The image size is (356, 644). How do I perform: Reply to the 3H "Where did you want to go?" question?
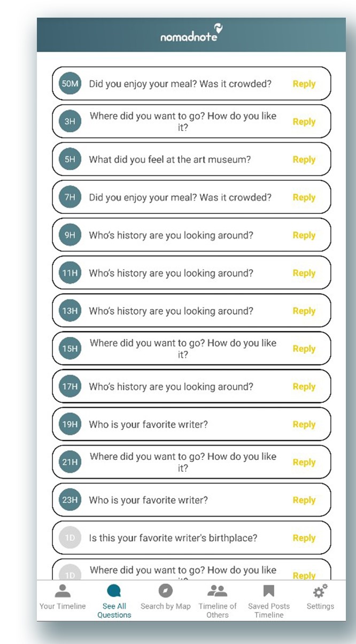point(304,121)
